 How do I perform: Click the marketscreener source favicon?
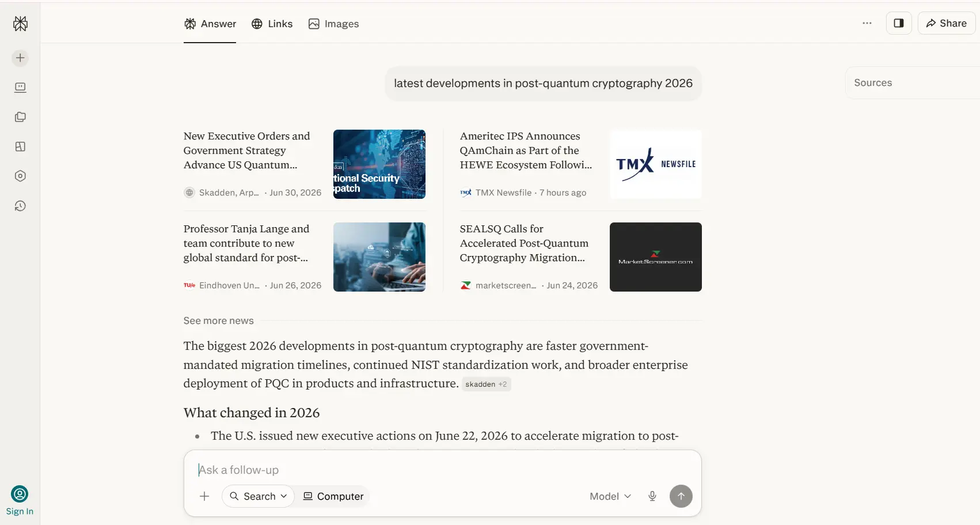pyautogui.click(x=466, y=285)
